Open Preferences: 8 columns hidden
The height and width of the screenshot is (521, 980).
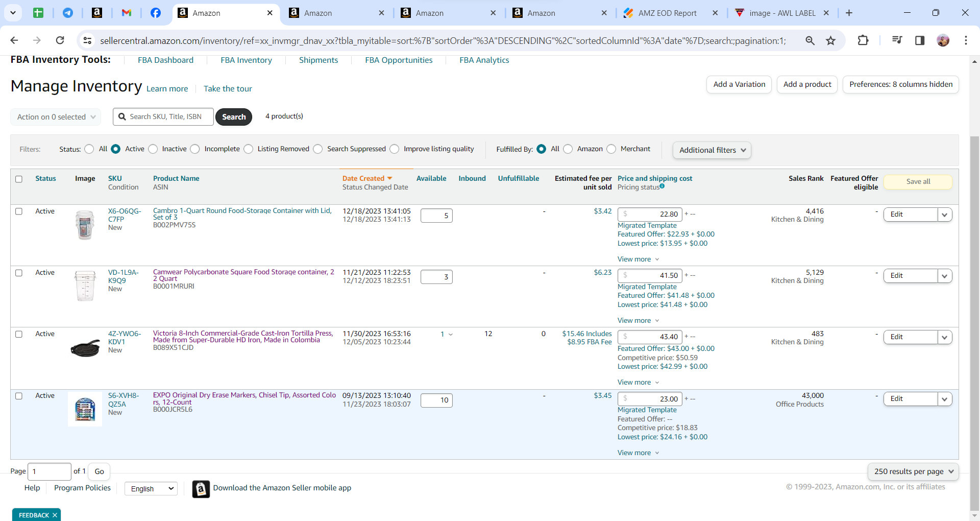[901, 84]
